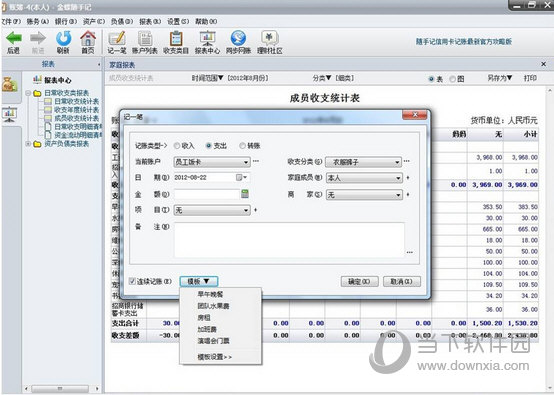The height and width of the screenshot is (395, 554).
Task: Open the 负债(D) menu
Action: coord(122,22)
